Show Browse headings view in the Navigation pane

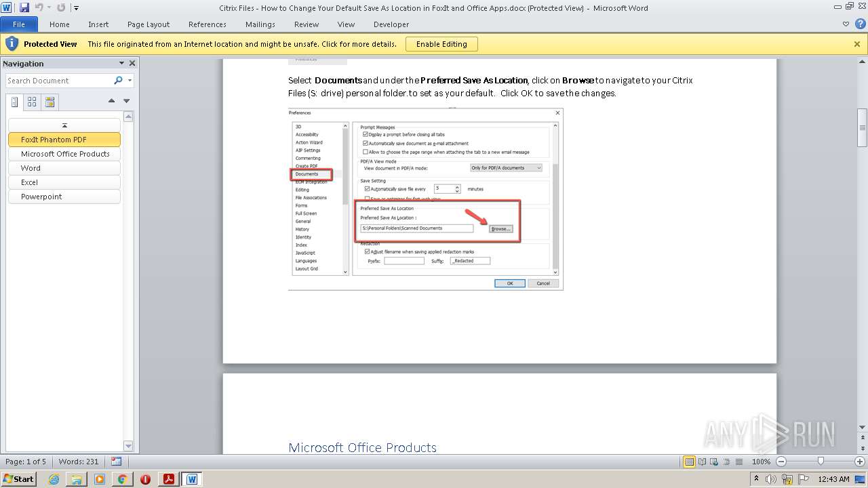pyautogui.click(x=15, y=102)
